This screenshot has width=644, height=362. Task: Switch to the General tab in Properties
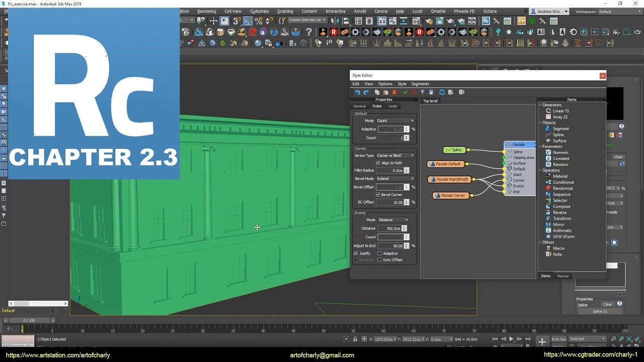tap(359, 106)
